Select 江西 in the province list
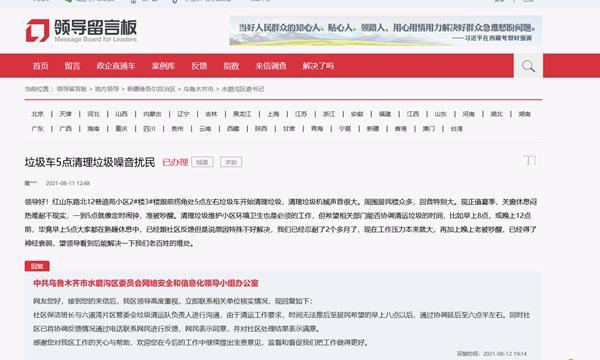This screenshot has width=600, height=360. pos(413,114)
